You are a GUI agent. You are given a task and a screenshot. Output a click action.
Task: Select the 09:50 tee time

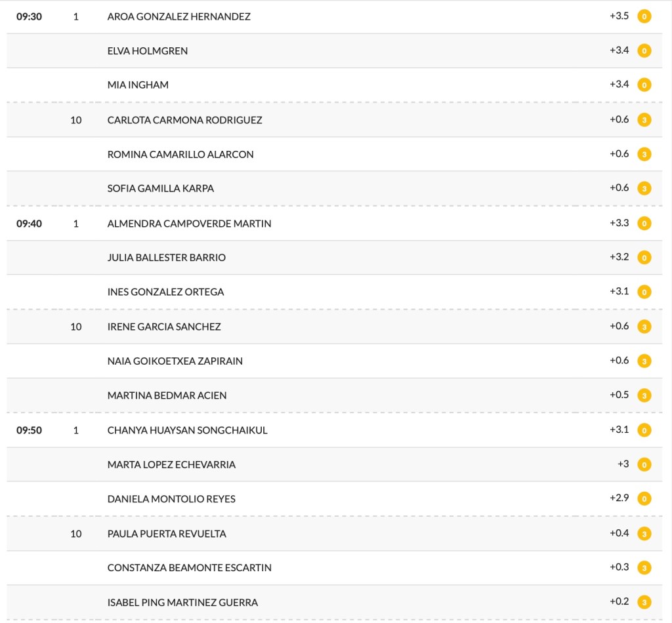point(29,430)
